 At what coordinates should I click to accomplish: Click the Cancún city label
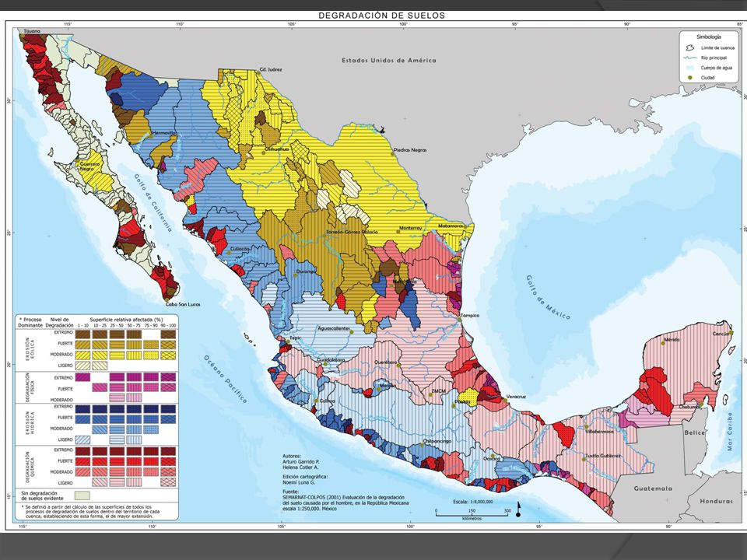[721, 334]
